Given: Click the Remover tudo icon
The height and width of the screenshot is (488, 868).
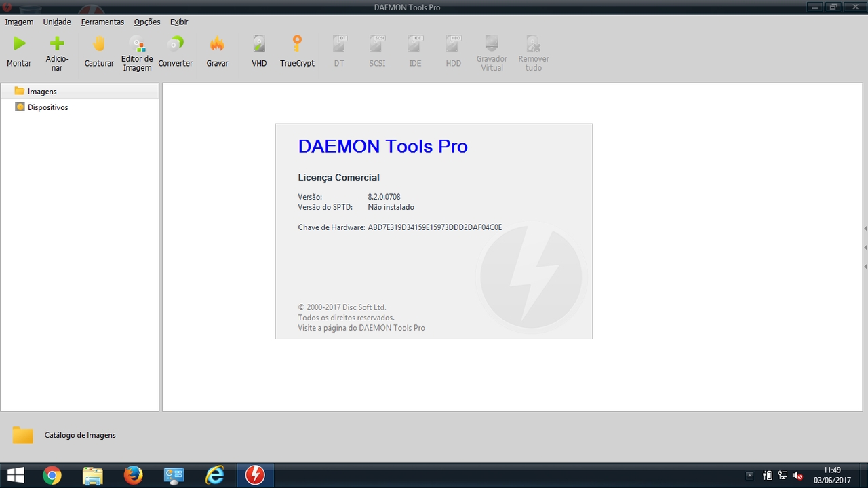Looking at the screenshot, I should point(534,43).
